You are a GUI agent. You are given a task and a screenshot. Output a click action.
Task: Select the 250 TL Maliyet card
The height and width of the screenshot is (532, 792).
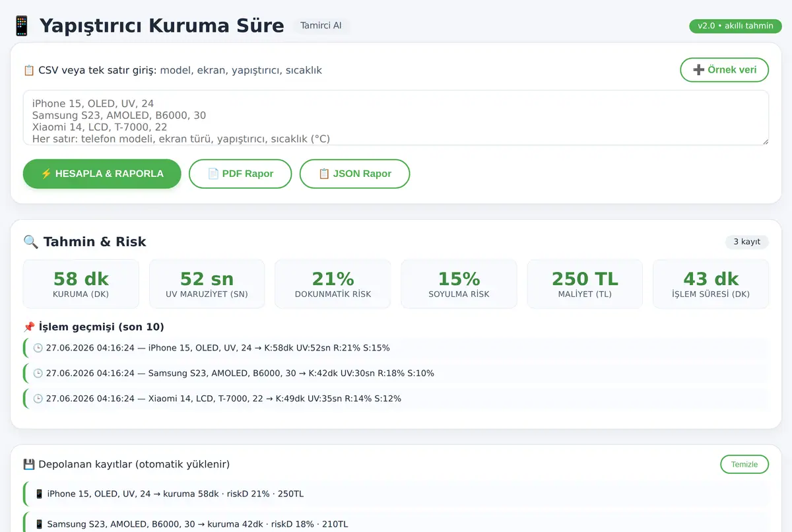585,284
